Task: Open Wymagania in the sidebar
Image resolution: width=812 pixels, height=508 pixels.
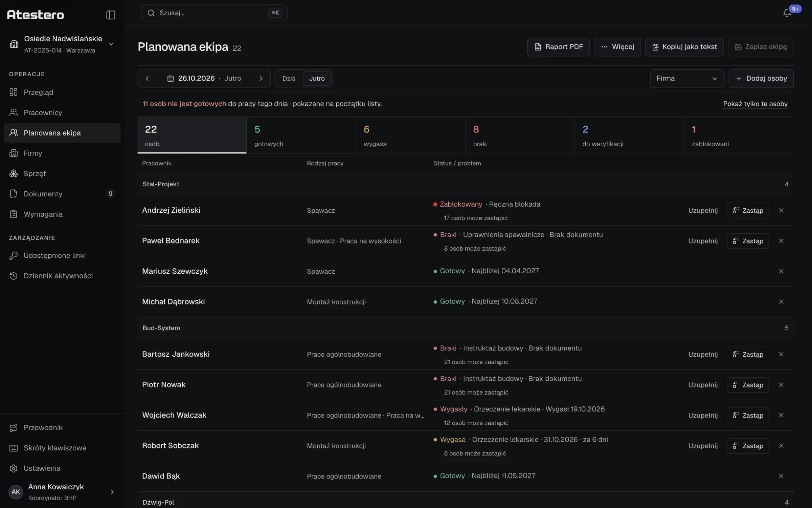Action: (62, 214)
